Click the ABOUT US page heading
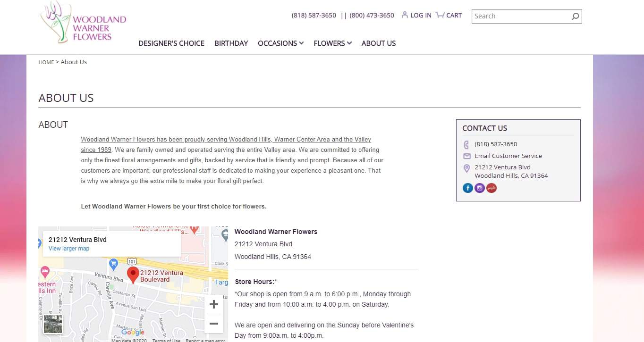The image size is (644, 342). (x=66, y=98)
